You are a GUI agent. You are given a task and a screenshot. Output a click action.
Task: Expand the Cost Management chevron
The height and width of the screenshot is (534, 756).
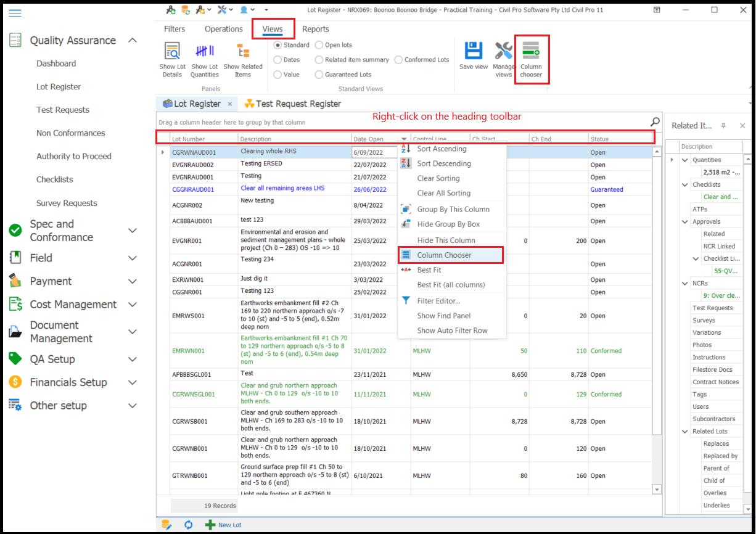click(132, 305)
